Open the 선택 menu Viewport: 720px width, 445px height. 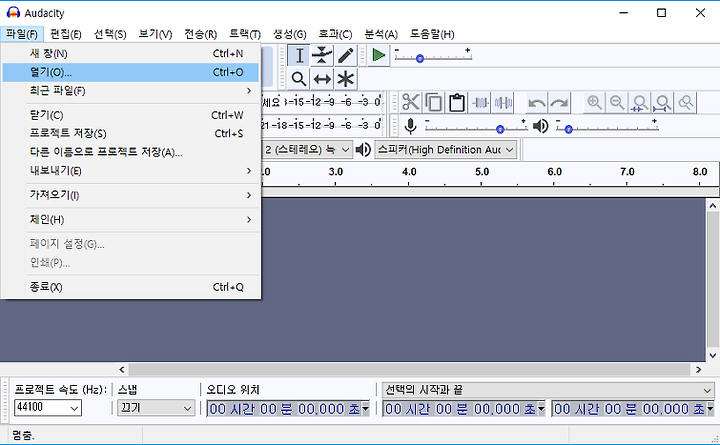(x=110, y=34)
